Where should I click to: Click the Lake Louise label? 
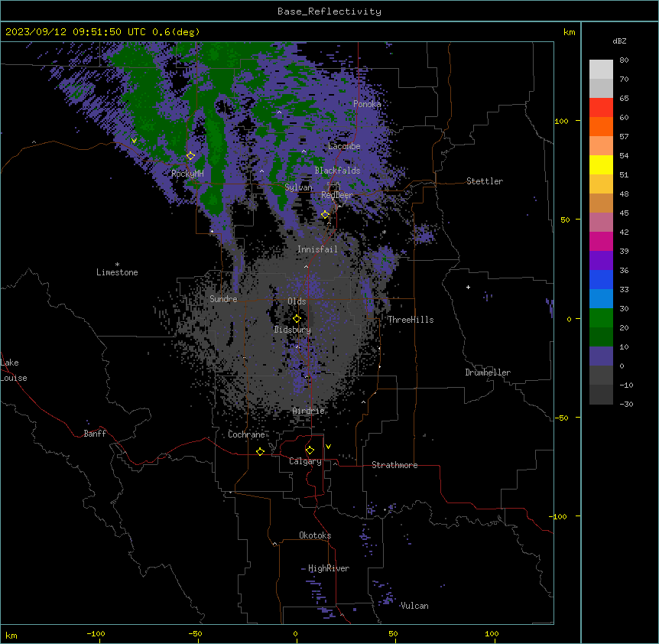14,370
